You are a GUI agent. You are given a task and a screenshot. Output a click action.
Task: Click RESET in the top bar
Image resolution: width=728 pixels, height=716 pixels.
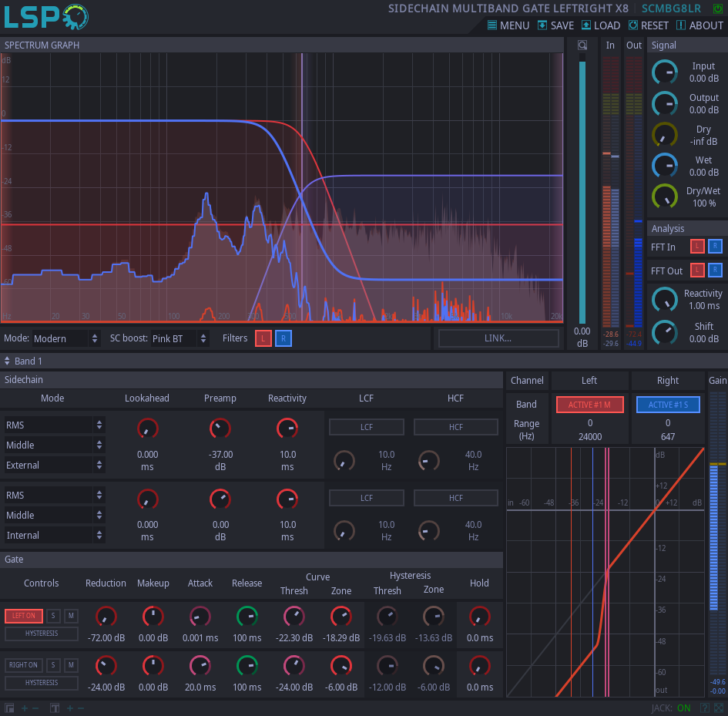click(649, 25)
